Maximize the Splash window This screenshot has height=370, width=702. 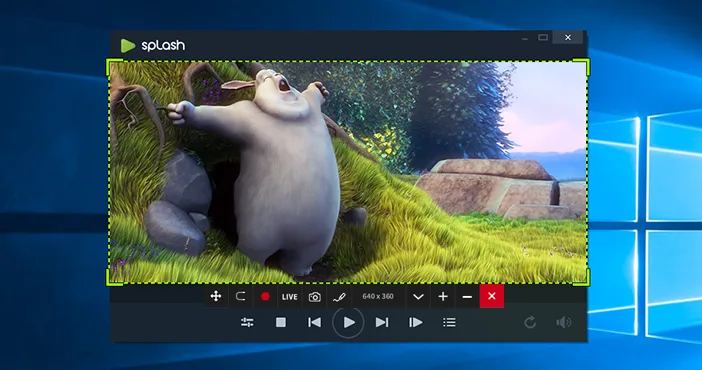543,38
